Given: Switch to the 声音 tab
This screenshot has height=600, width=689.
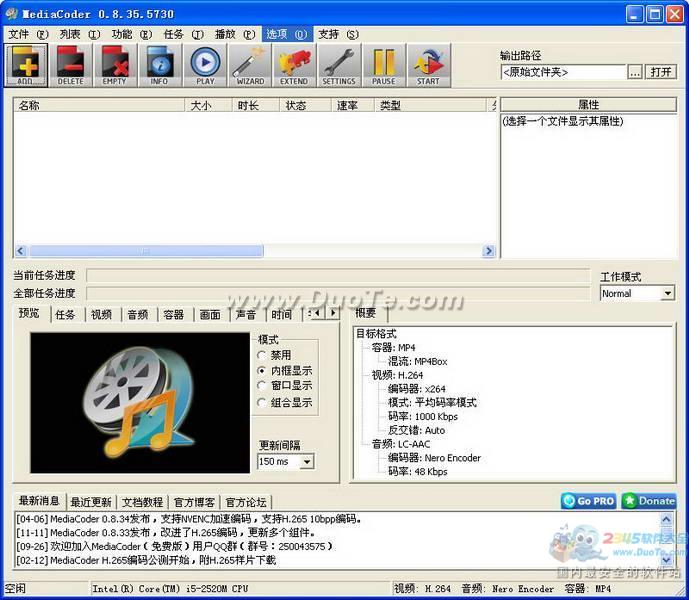Looking at the screenshot, I should click(x=246, y=315).
